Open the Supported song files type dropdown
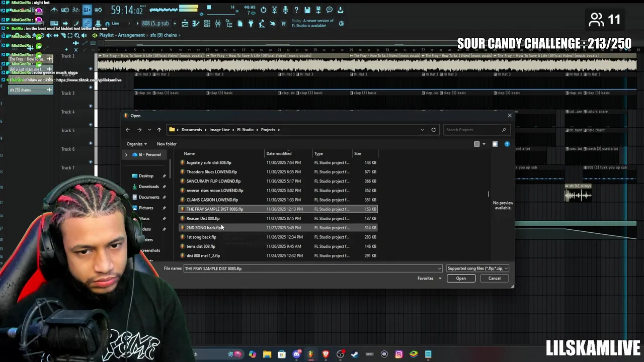This screenshot has width=644, height=362. point(477,268)
